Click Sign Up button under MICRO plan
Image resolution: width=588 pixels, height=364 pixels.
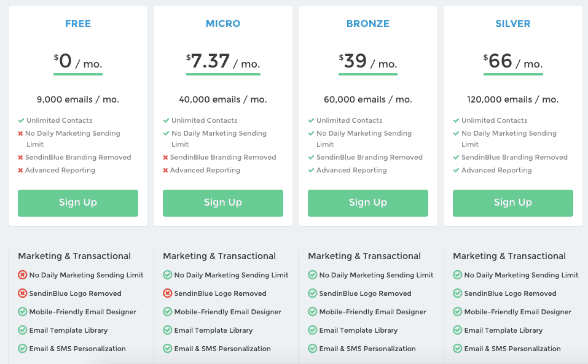click(223, 203)
